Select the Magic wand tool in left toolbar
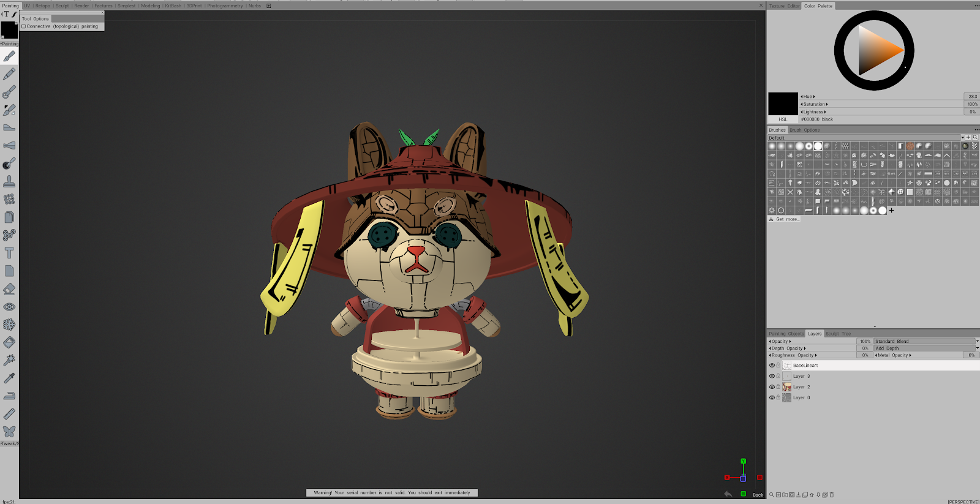The height and width of the screenshot is (504, 980). point(9,360)
